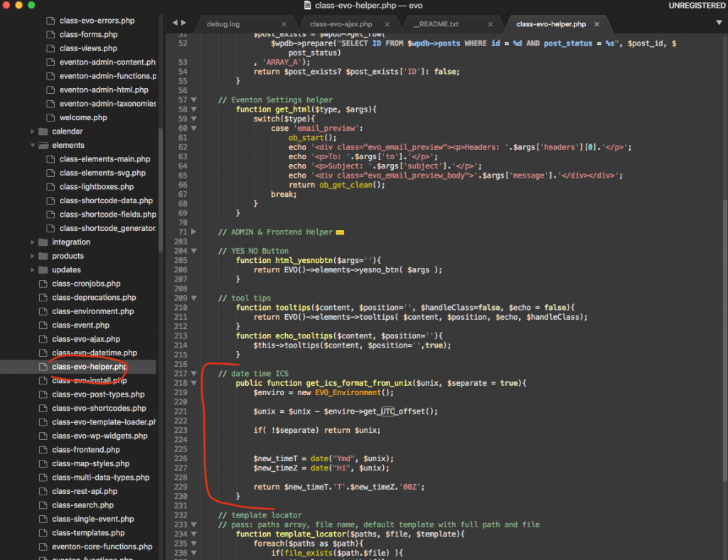The image size is (728, 560).
Task: Close the _README.txt tab
Action: pos(491,24)
